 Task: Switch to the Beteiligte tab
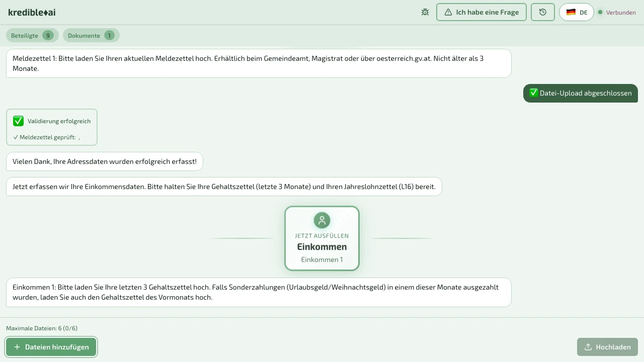25,36
